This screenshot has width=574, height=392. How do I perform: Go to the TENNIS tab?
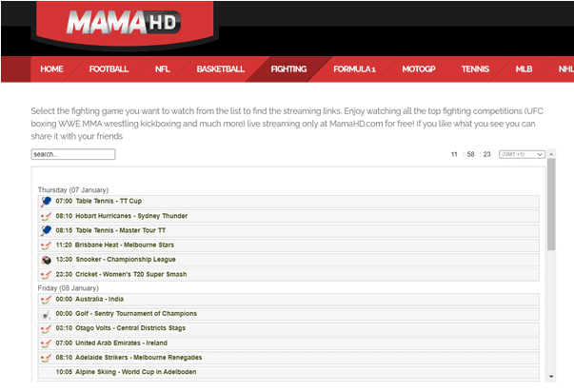pyautogui.click(x=475, y=69)
